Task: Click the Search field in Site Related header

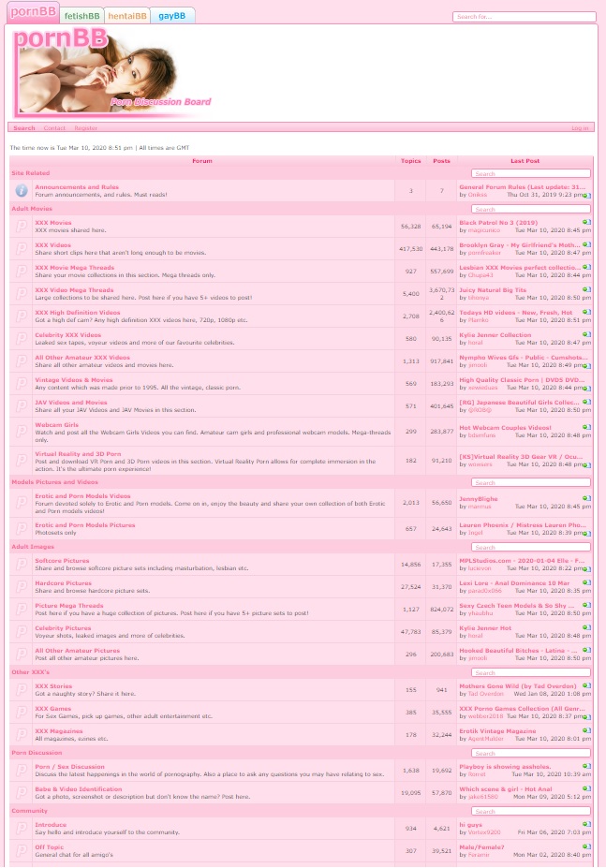Action: tap(530, 174)
